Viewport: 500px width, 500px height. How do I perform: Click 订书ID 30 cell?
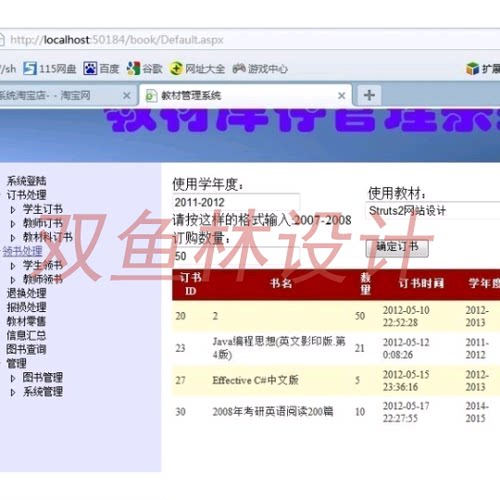180,412
